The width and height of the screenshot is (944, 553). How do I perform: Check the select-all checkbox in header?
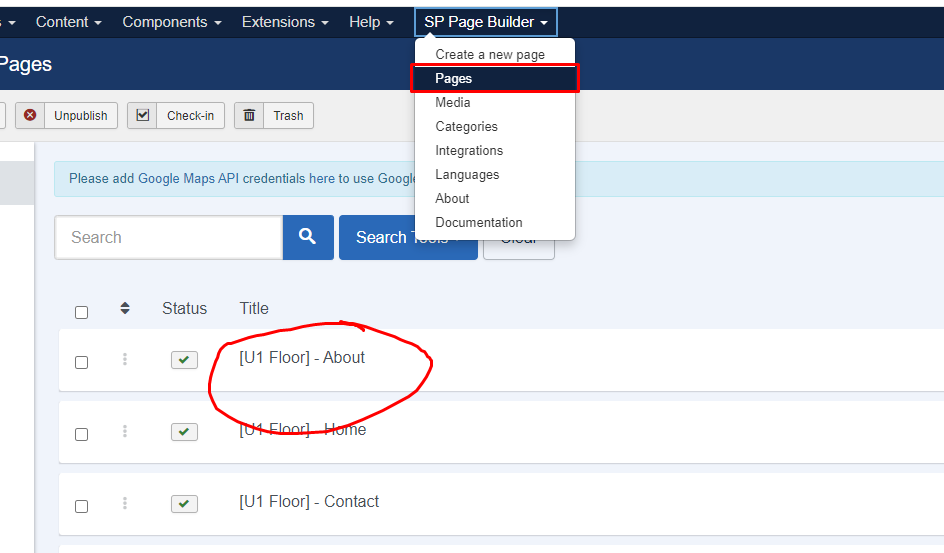[81, 312]
